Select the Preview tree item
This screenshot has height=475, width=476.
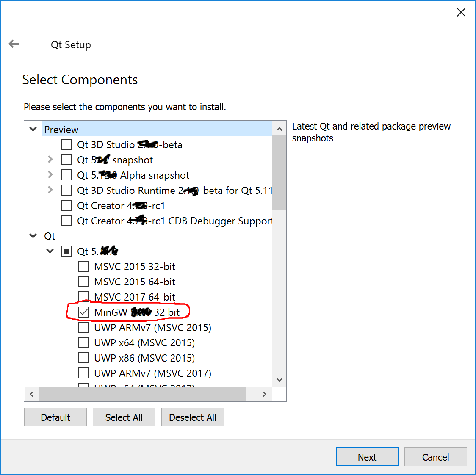click(x=61, y=130)
